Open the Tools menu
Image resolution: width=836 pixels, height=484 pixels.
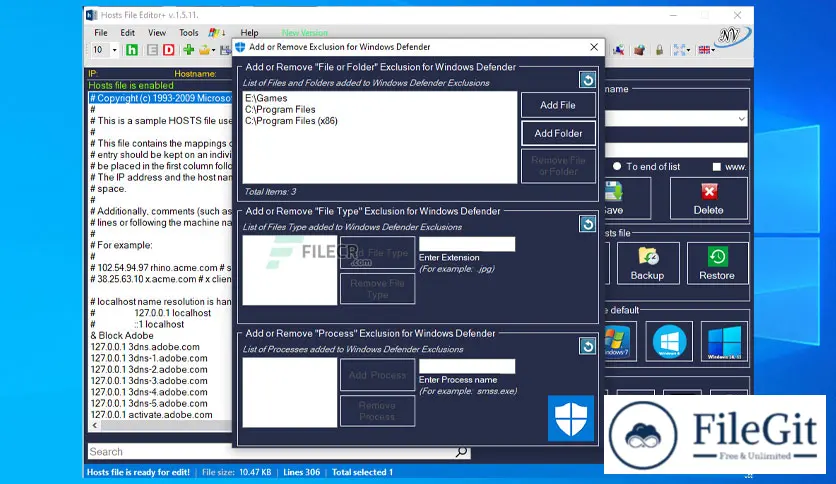coord(188,33)
